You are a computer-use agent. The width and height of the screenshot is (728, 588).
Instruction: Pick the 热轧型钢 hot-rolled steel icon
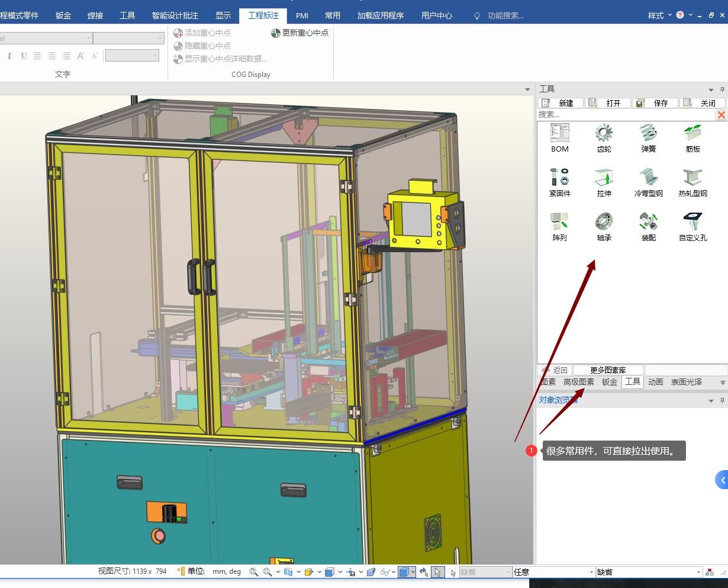692,178
